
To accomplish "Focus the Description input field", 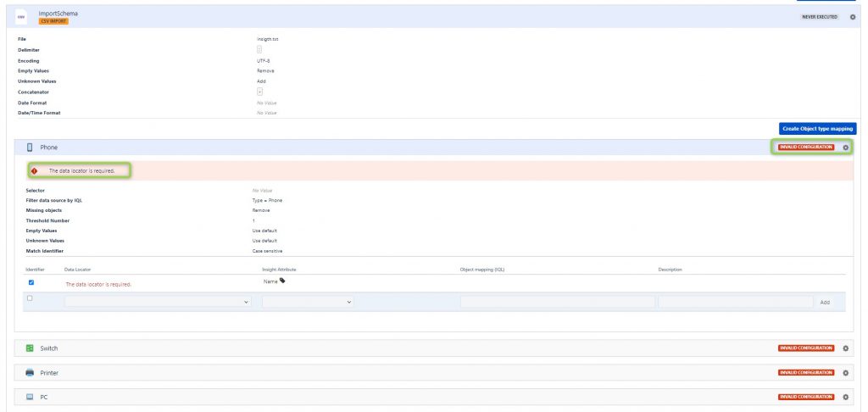I will 736,302.
